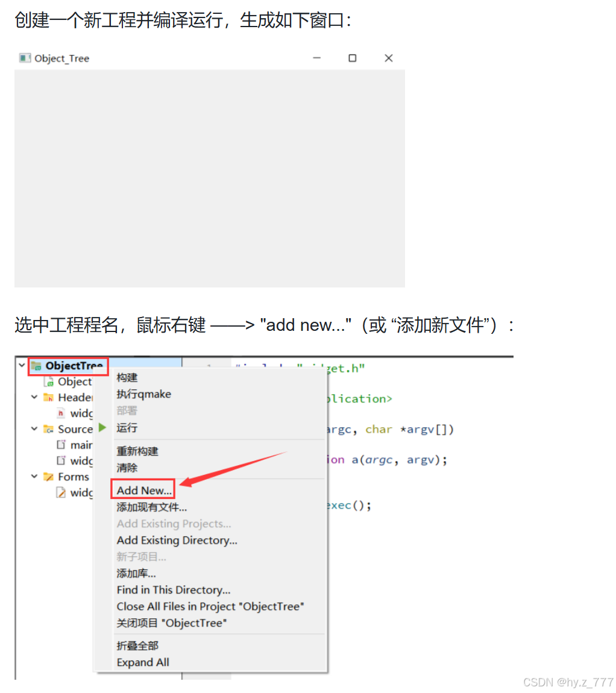Image resolution: width=616 pixels, height=693 pixels.
Task: Minimize the Object_Tree window
Action: click(316, 58)
